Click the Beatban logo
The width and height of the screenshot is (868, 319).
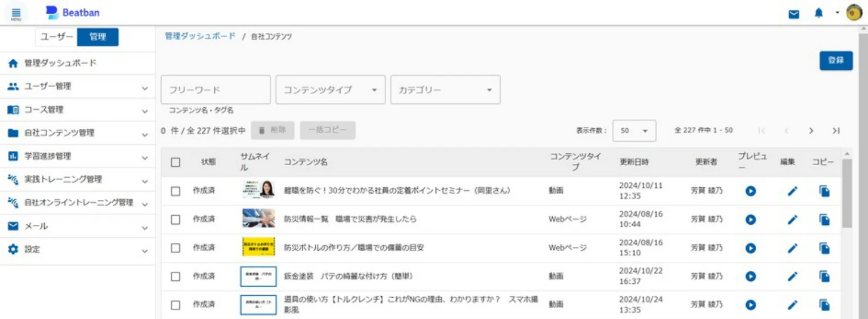coord(74,12)
